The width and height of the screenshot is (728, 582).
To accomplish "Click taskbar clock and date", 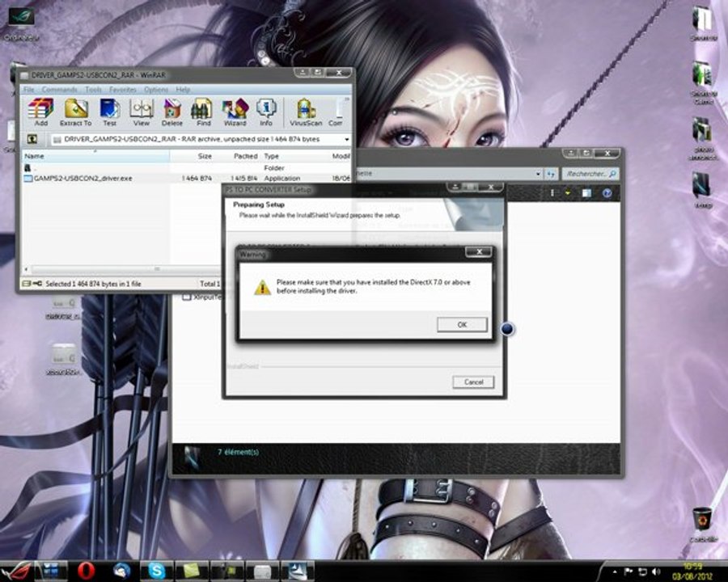I will click(692, 571).
